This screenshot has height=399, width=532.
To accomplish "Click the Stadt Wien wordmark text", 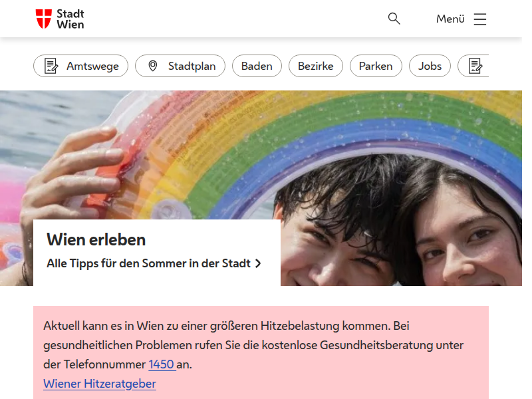I will [x=70, y=19].
